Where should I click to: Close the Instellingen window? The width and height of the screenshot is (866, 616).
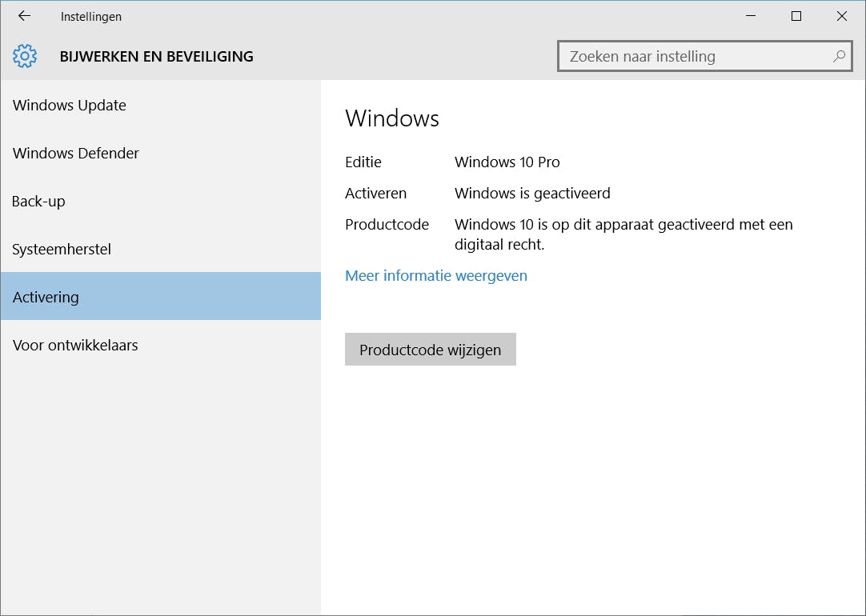click(842, 16)
